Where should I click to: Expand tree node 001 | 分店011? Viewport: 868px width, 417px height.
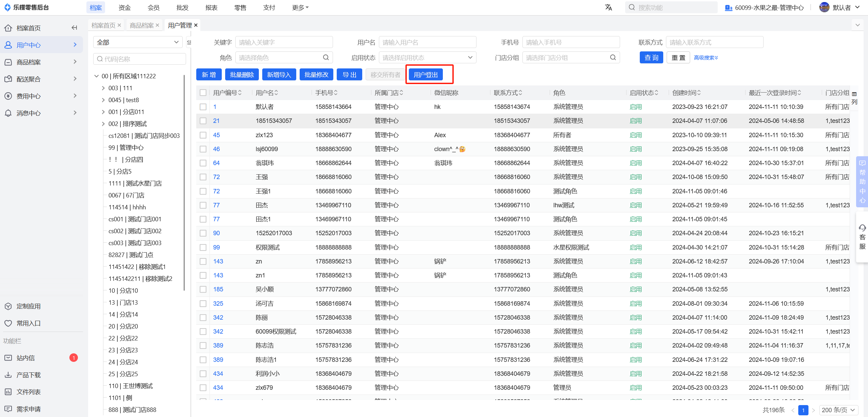103,112
